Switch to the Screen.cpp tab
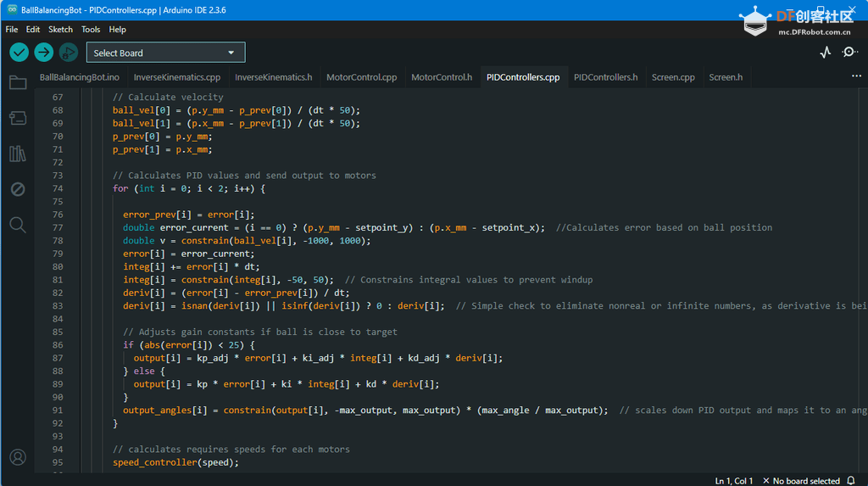Viewport: 868px width, 486px height. (673, 77)
